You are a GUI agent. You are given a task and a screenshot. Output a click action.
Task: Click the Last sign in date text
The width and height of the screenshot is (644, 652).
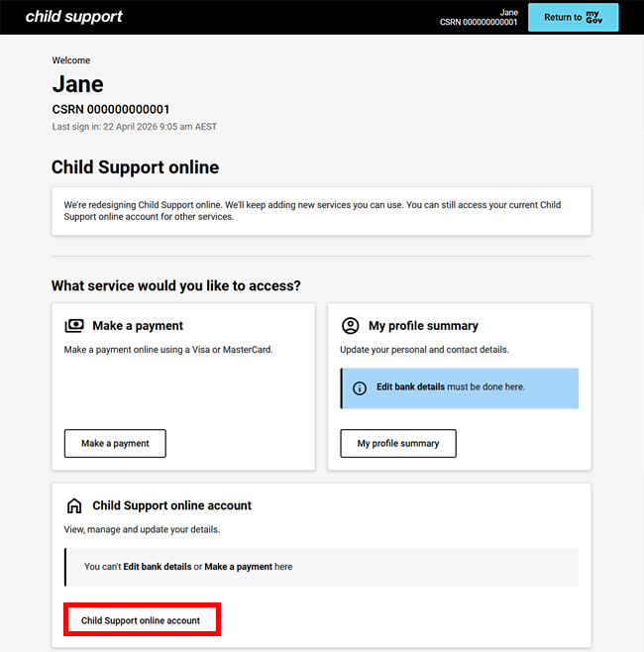tap(134, 127)
